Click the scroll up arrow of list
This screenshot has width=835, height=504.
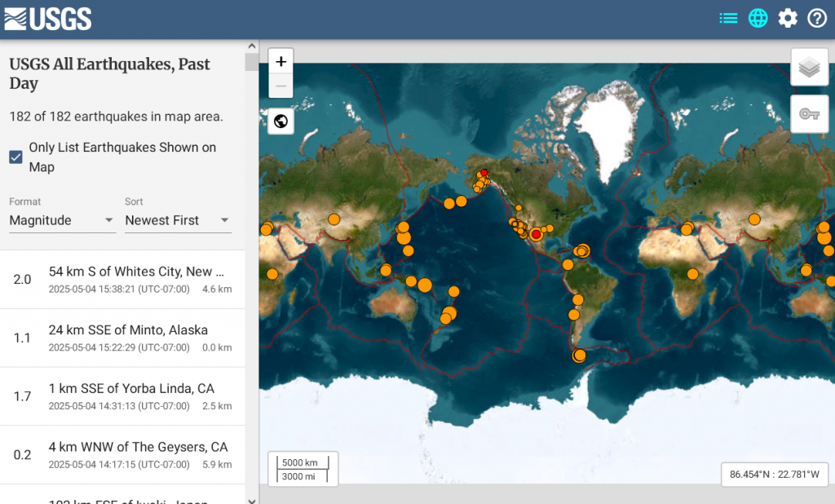pyautogui.click(x=252, y=46)
